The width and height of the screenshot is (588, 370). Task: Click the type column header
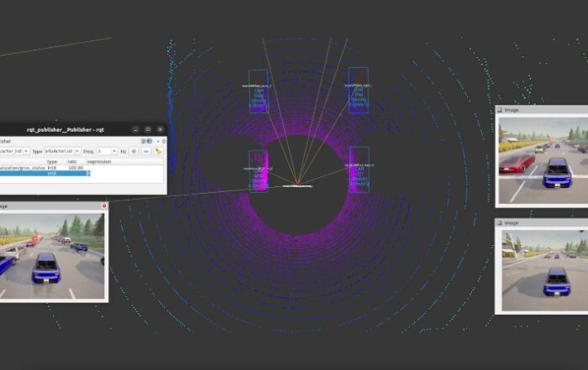52,162
